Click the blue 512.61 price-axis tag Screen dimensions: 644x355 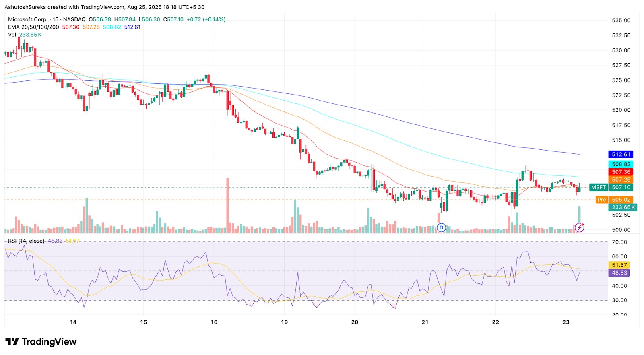click(620, 155)
